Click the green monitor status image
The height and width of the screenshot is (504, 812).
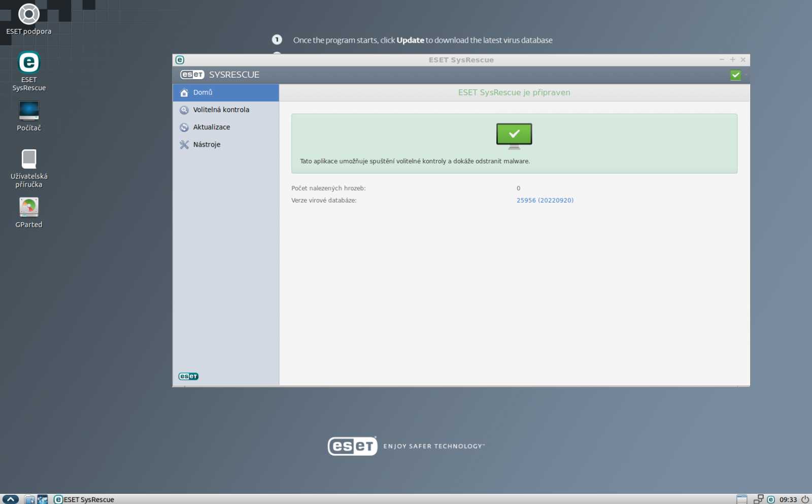tap(514, 136)
